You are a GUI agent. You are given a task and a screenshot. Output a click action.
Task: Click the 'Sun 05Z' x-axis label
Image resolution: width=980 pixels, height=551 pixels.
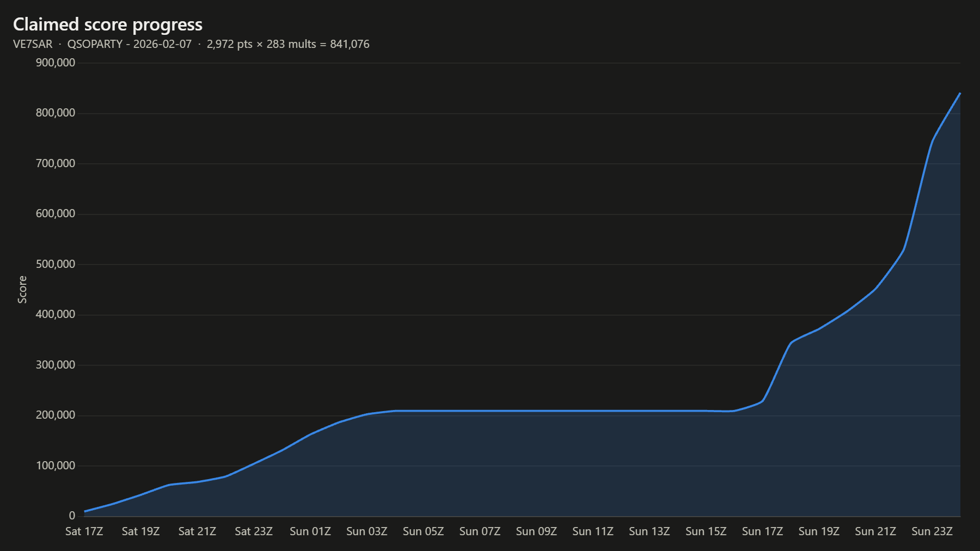click(424, 531)
